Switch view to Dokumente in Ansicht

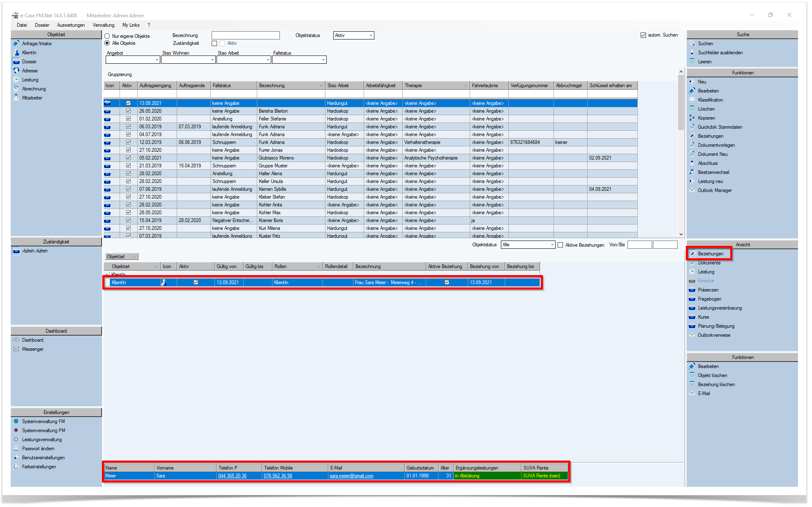point(709,263)
